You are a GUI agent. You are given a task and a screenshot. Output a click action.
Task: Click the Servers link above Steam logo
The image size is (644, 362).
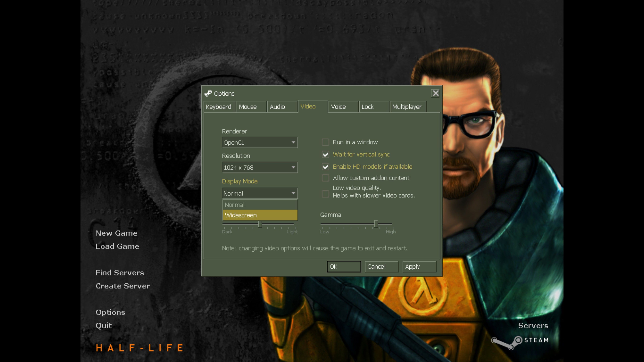point(533,325)
